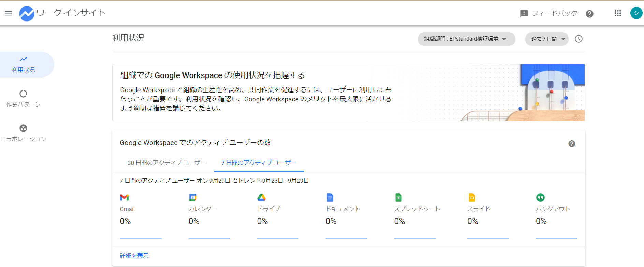Click the スライド 0% value

[x=472, y=221]
